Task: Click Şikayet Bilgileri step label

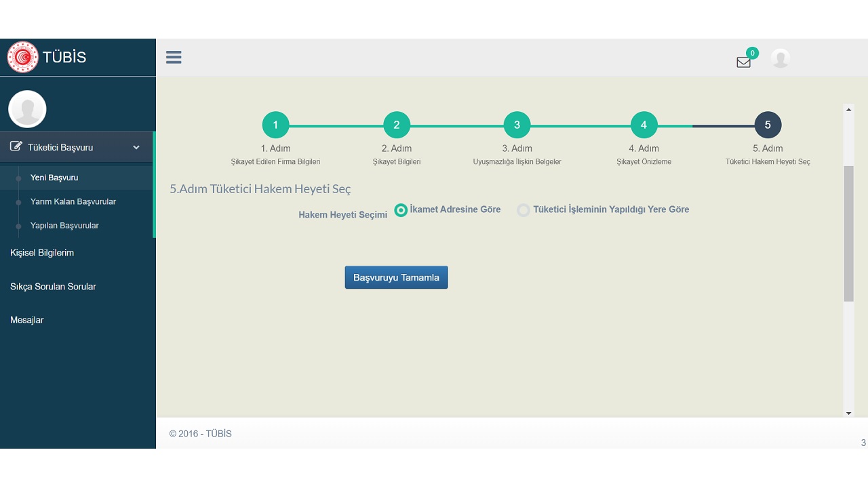Action: (397, 162)
